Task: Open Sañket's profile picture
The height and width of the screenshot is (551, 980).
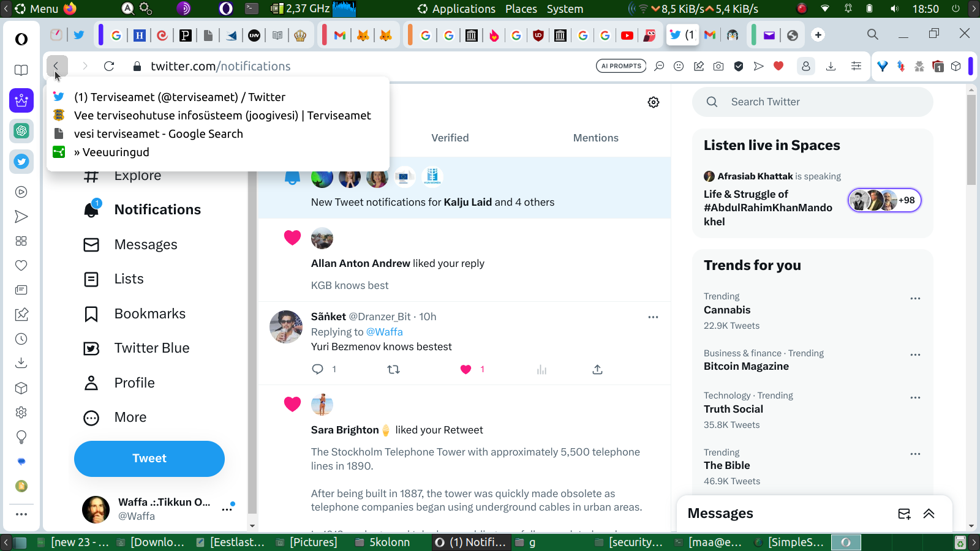Action: 286,327
